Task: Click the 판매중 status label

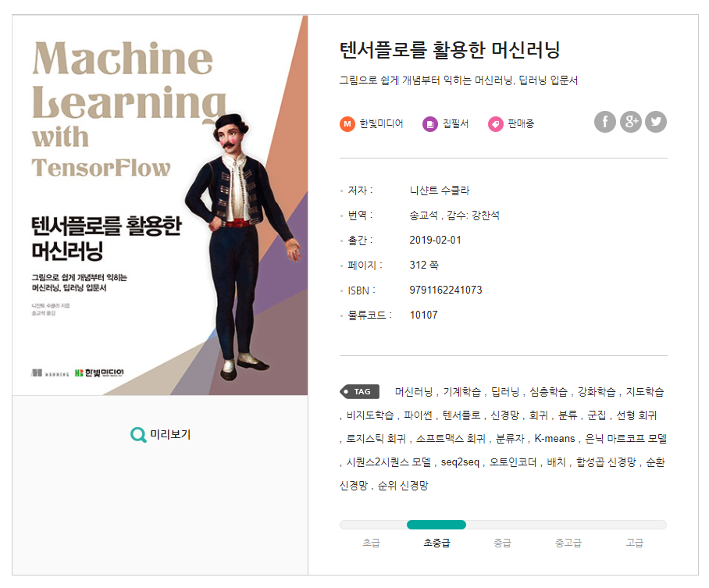Action: click(x=521, y=124)
